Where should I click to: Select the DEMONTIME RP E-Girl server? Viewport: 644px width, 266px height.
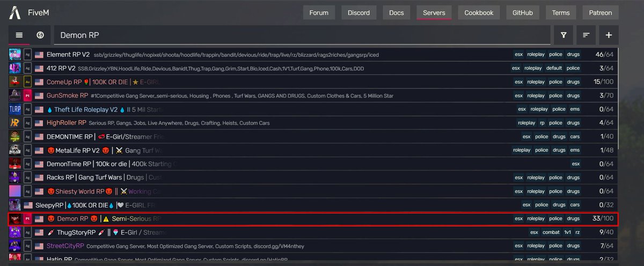[x=313, y=136]
